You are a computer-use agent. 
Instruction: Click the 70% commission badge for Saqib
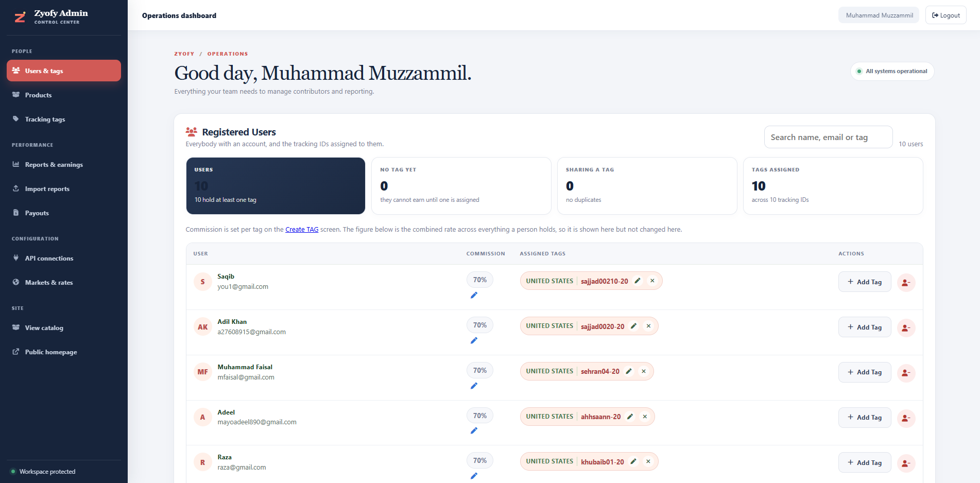[480, 280]
